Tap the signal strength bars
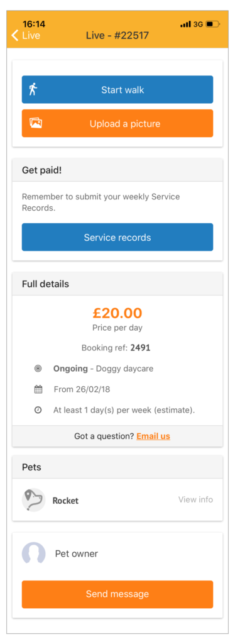235x644 pixels. click(186, 25)
